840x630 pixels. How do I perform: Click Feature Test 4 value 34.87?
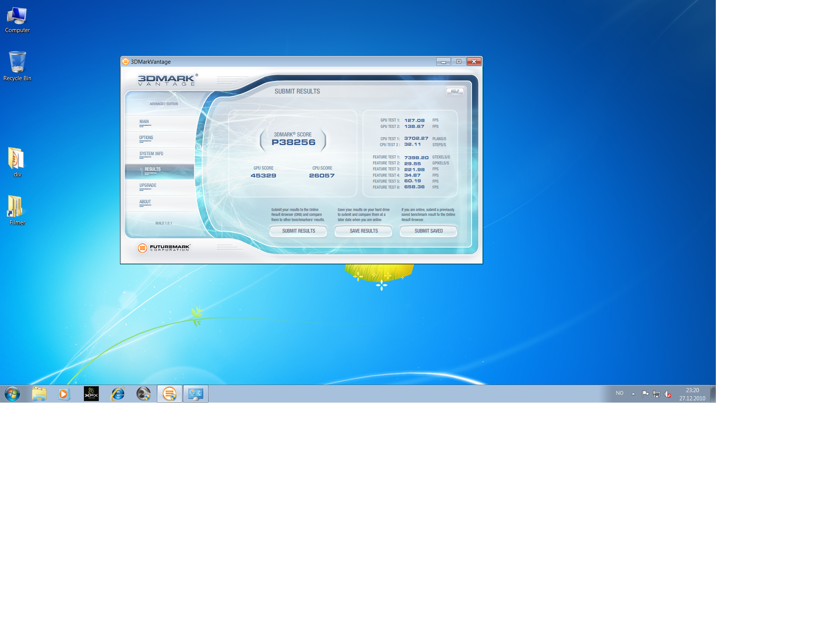point(412,175)
